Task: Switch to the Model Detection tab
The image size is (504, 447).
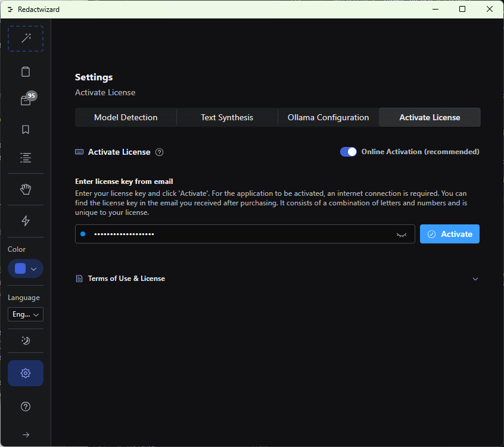Action: (x=126, y=117)
